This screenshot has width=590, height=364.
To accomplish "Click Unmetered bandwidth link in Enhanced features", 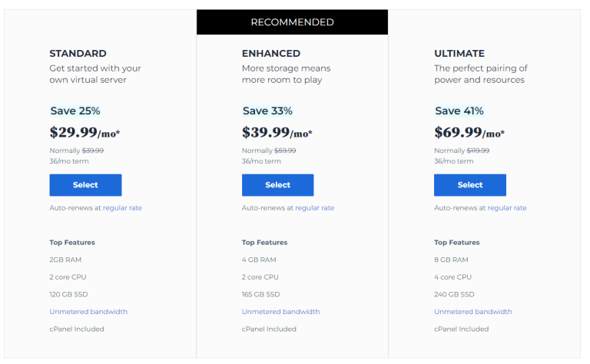I will tap(280, 312).
